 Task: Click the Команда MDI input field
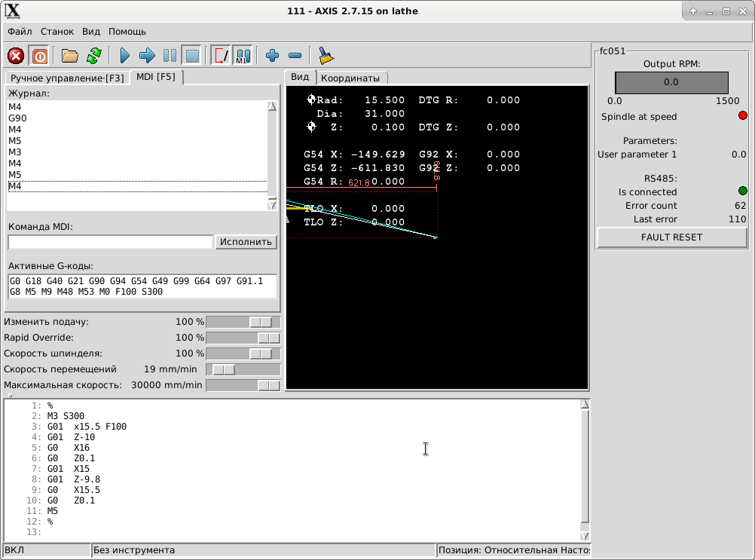(x=110, y=242)
